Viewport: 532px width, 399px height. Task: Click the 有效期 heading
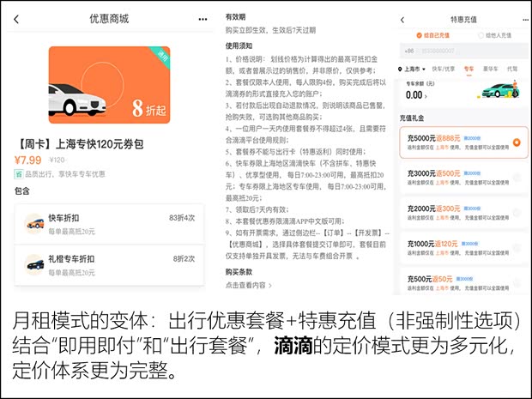tap(235, 17)
